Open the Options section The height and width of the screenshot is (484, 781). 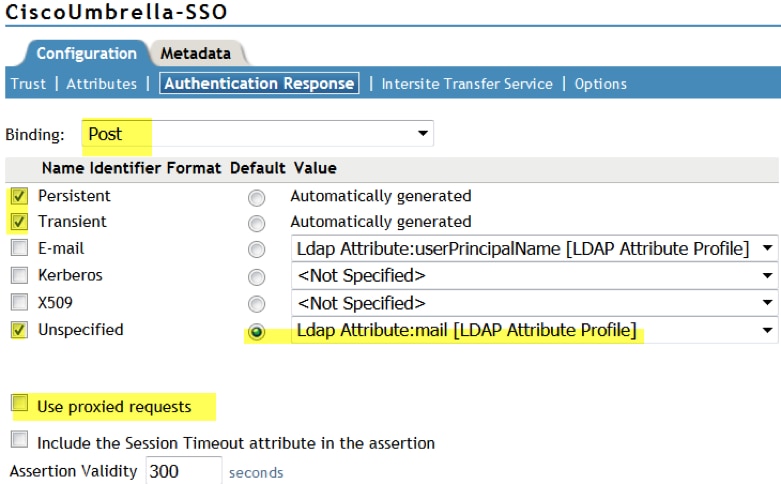(600, 84)
